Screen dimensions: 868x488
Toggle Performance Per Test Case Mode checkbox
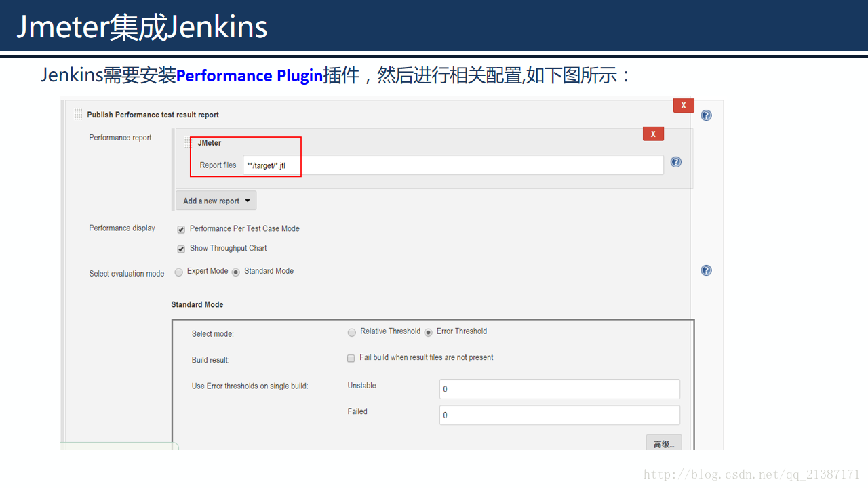(181, 230)
